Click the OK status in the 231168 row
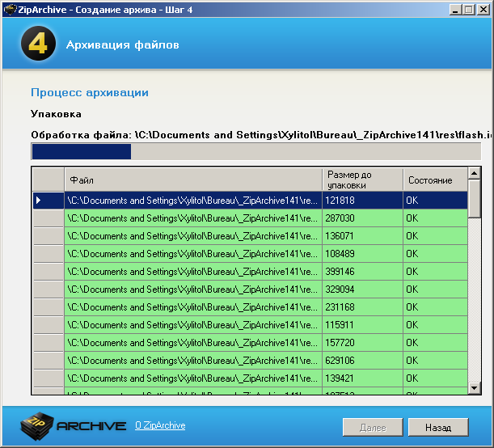This screenshot has width=494, height=448. 436,306
